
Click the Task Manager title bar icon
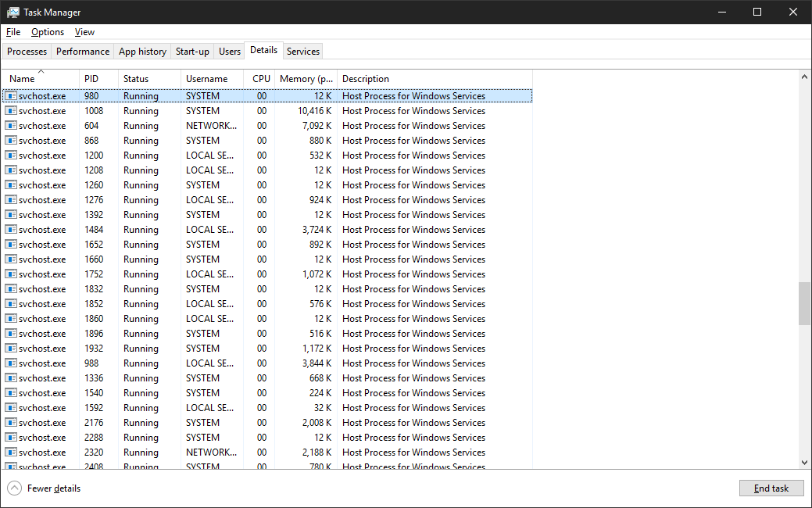(13, 12)
